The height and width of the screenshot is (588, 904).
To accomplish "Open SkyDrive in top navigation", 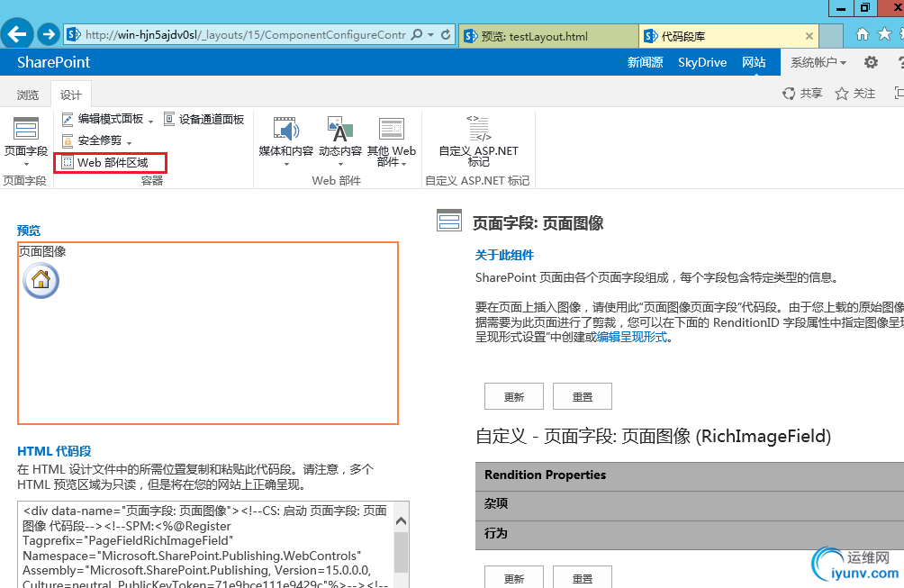I will tap(702, 62).
